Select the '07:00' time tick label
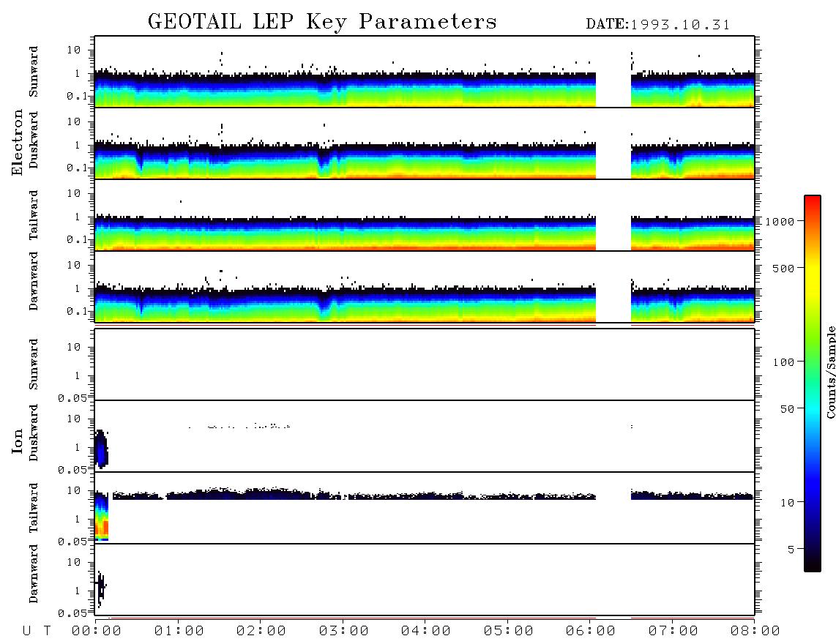The image size is (836, 644). pos(673,631)
